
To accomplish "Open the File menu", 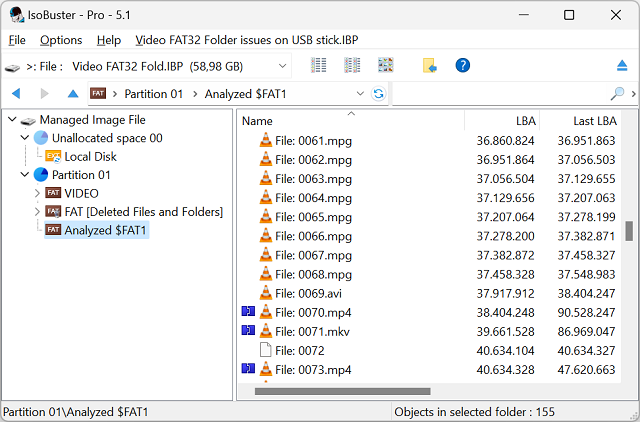I will tap(17, 40).
